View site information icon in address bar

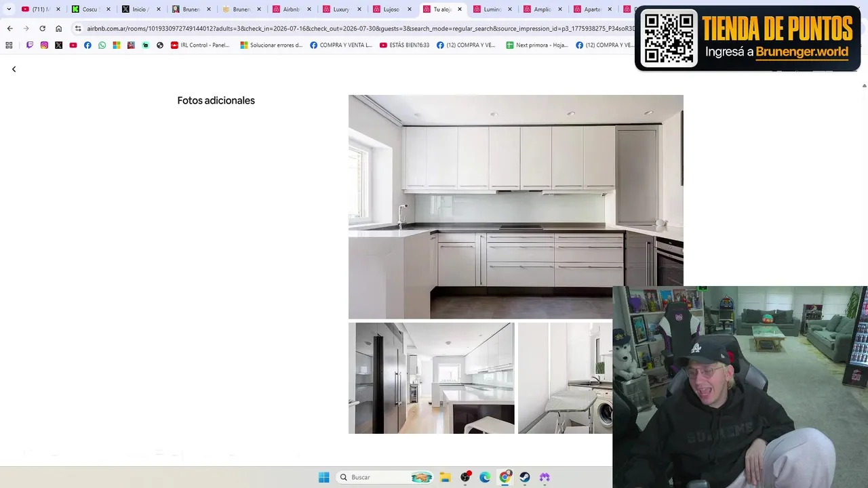(78, 28)
